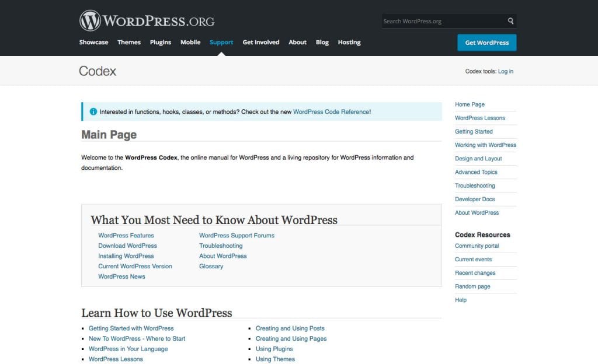This screenshot has height=364, width=598.
Task: Open WordPress Lessons sidebar link
Action: point(480,118)
